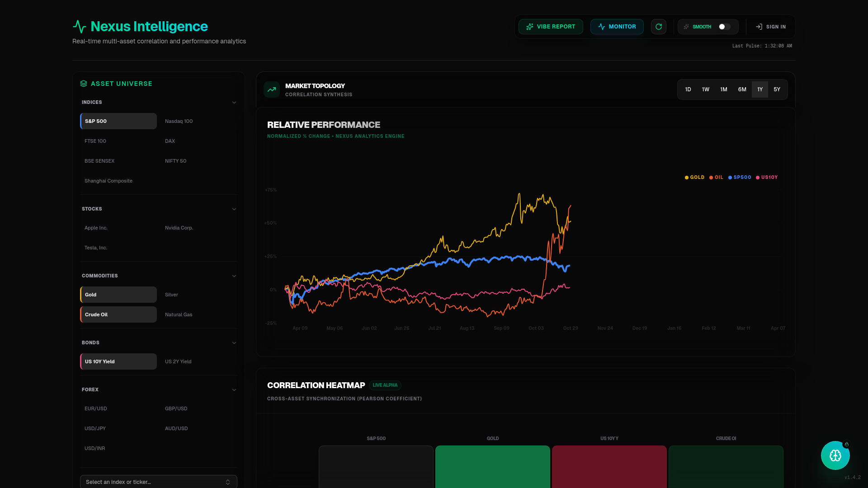This screenshot has height=488, width=868.
Task: Select the DAX index
Action: 199,141
